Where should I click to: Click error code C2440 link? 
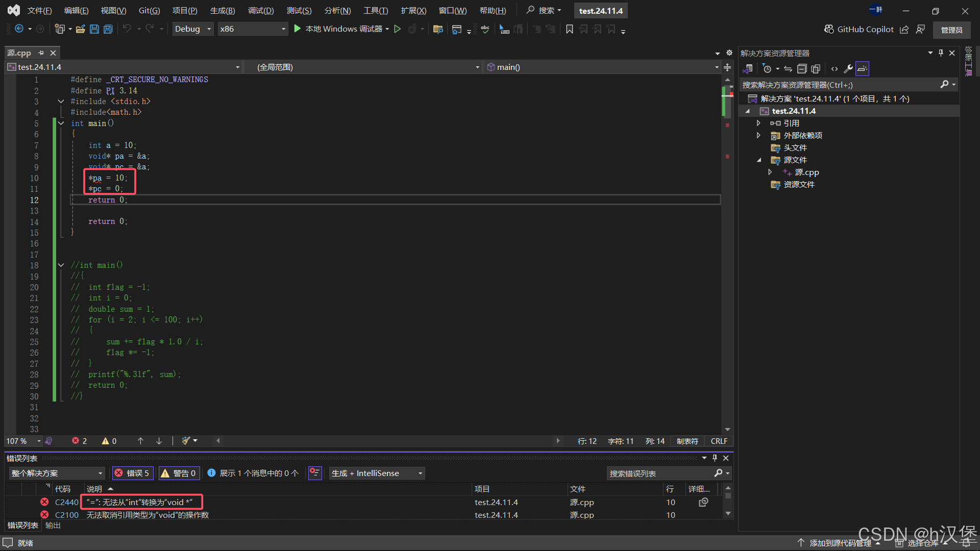(66, 502)
